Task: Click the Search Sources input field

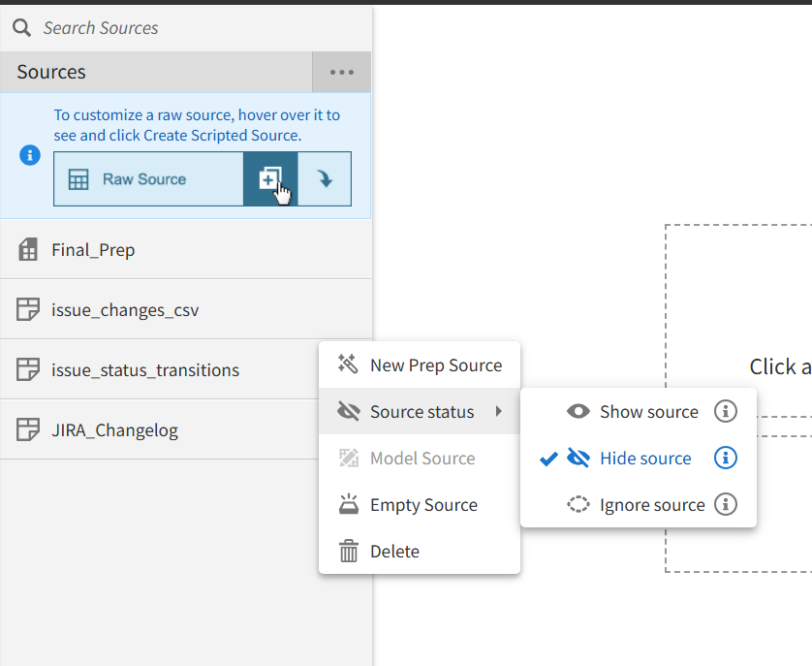Action: pos(194,28)
